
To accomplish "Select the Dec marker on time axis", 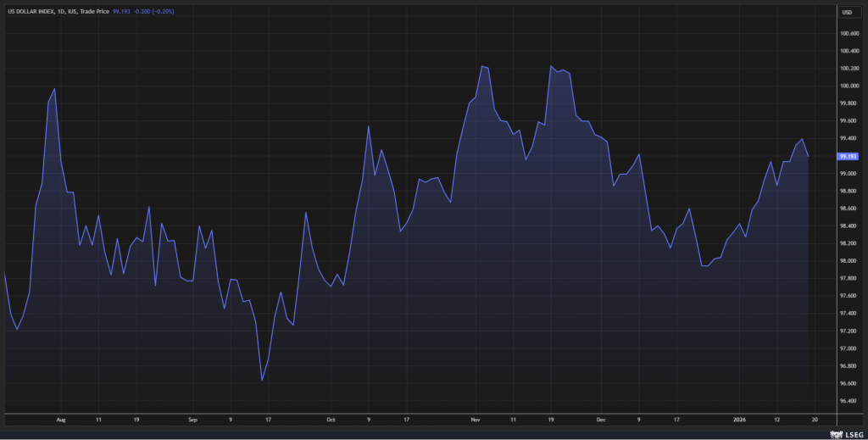I will click(600, 419).
